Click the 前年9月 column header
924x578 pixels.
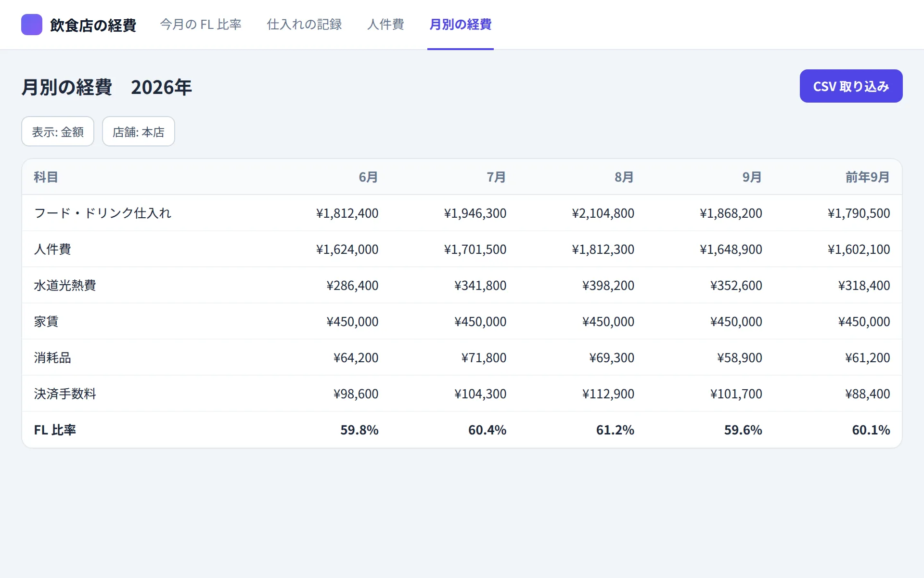[868, 177]
